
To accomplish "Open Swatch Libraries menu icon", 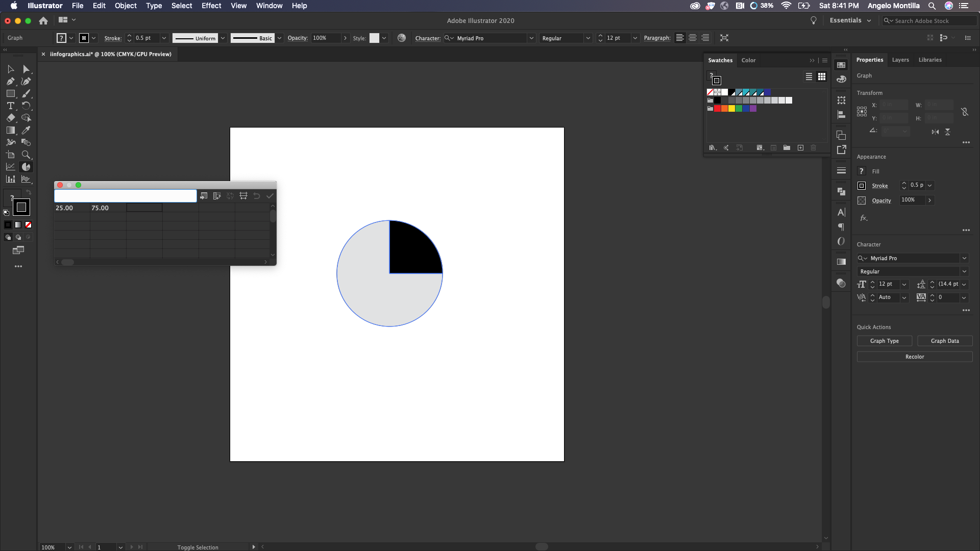I will (713, 148).
